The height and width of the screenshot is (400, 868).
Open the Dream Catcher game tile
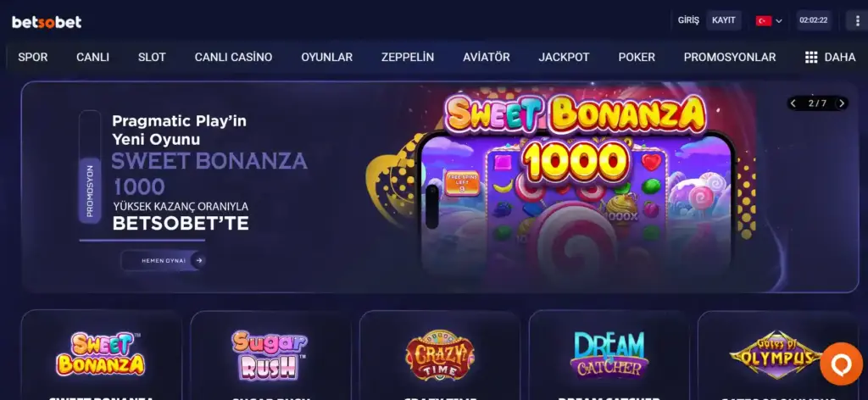point(609,355)
